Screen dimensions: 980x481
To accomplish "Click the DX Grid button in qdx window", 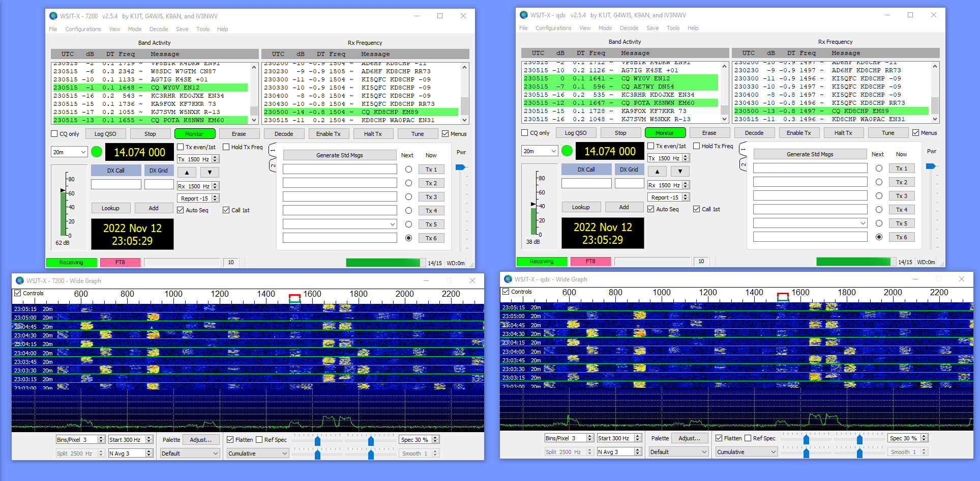I will 629,169.
